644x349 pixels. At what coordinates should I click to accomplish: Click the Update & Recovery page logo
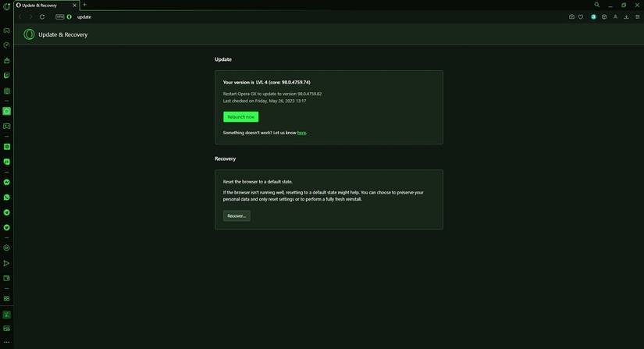29,34
